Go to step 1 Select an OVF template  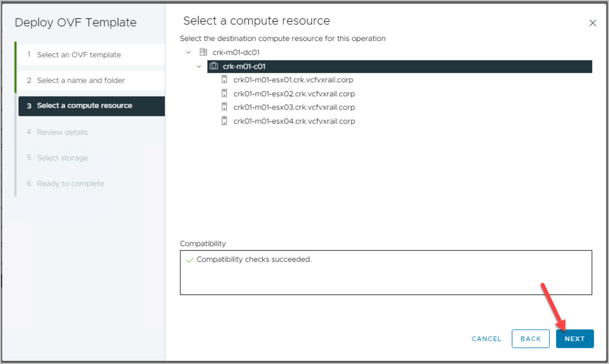coord(79,55)
